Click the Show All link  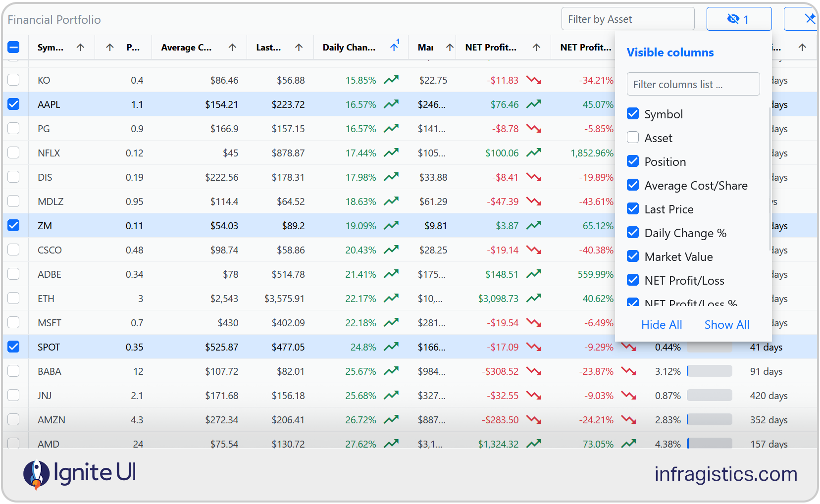[726, 324]
